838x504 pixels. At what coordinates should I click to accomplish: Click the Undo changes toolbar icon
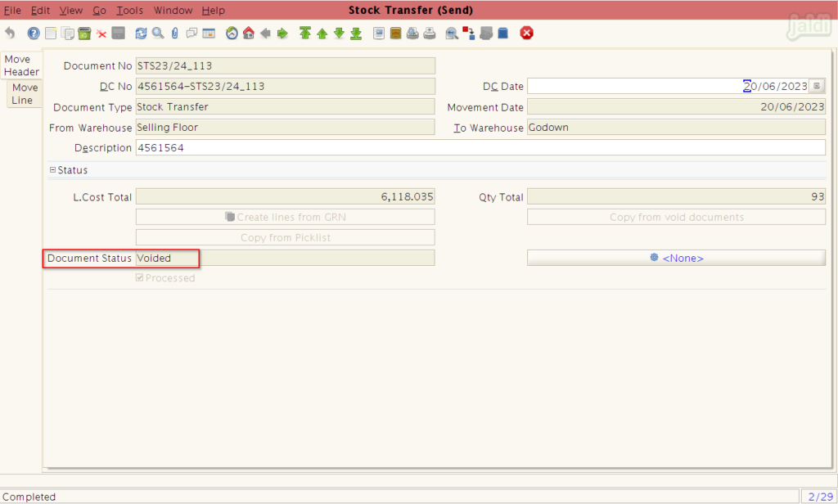coord(10,34)
